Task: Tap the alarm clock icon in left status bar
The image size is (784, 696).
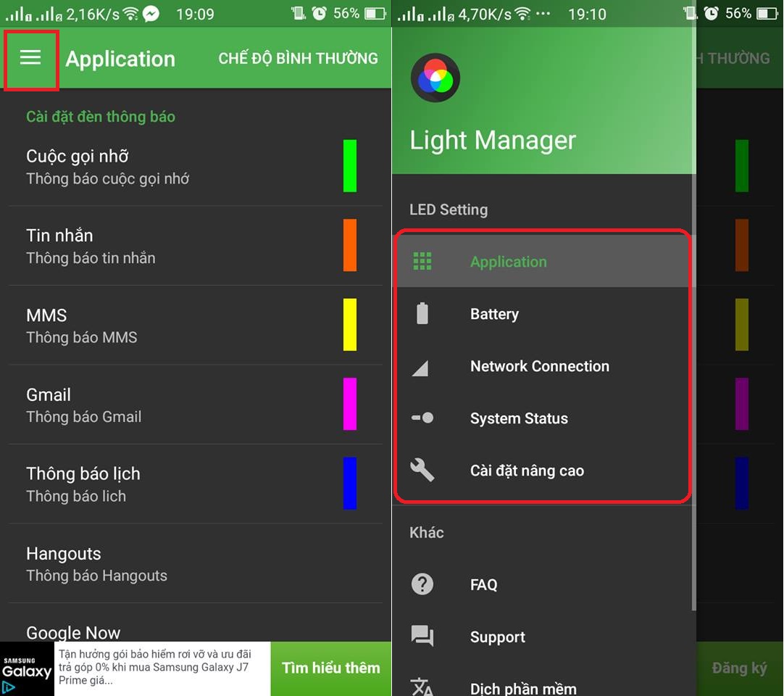Action: 319,13
